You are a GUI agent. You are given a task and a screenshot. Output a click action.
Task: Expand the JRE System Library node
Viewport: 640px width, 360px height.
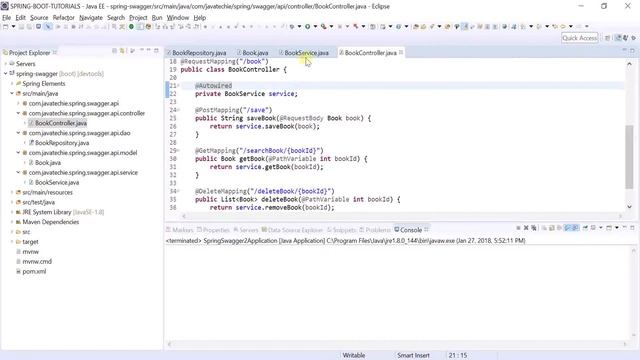12,212
